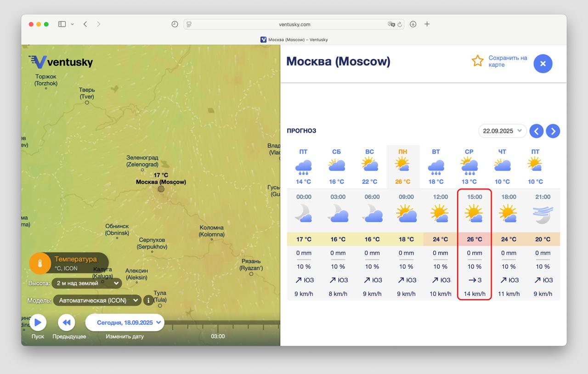
Task: Open the Высота height dropdown
Action: pyautogui.click(x=86, y=283)
